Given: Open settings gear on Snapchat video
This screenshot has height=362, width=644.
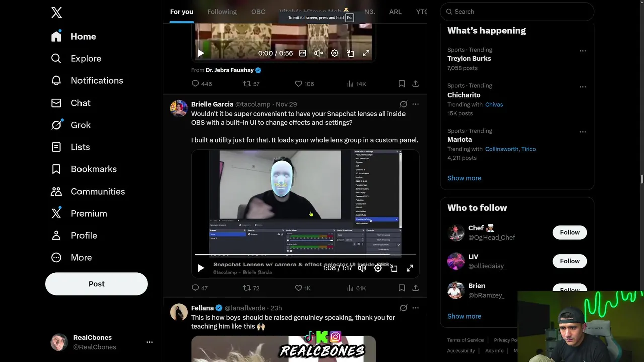Looking at the screenshot, I should [378, 268].
